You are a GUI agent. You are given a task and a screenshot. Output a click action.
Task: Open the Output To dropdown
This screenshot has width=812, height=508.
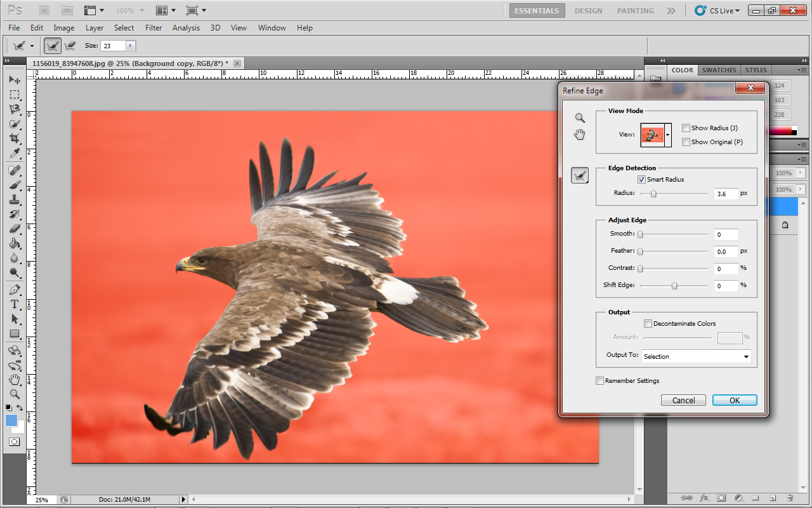tap(696, 357)
